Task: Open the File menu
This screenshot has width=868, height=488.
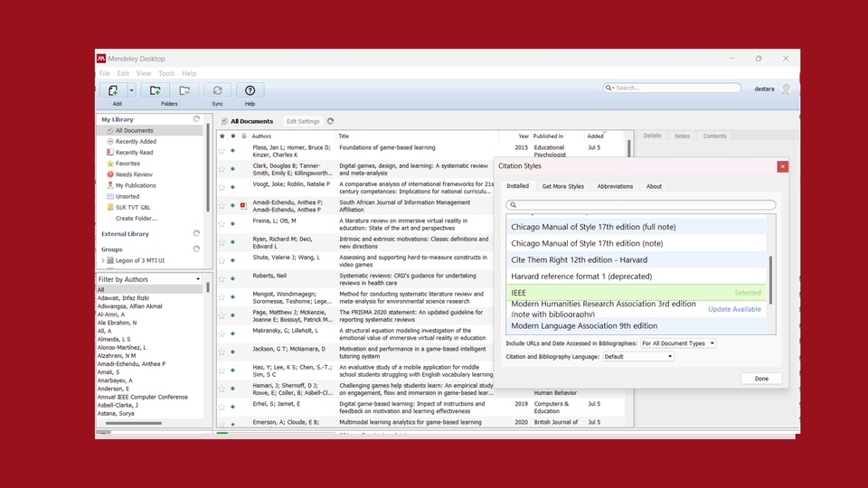Action: pos(105,73)
